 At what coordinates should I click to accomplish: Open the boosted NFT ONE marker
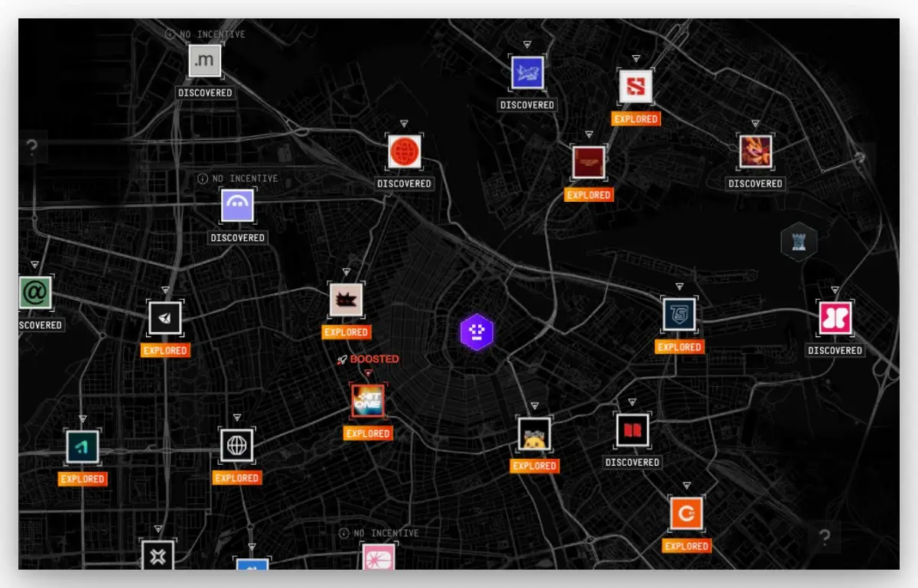[368, 401]
